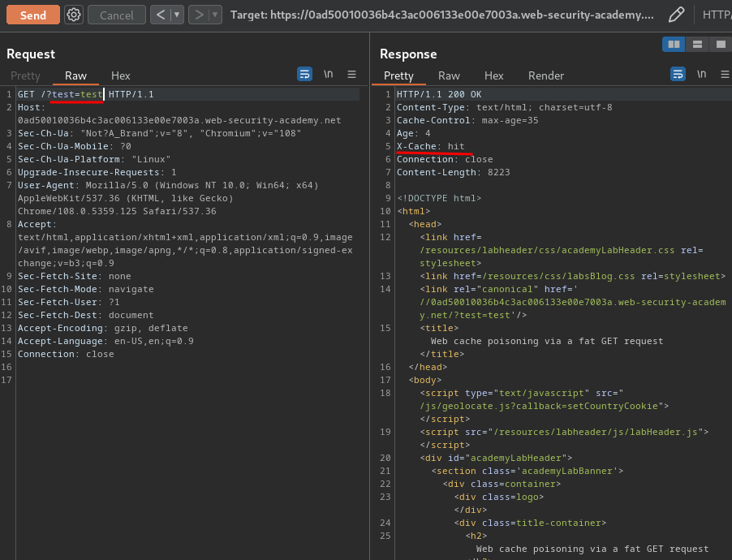
Task: Toggle non-printable \n characters in Response panel
Action: (702, 74)
